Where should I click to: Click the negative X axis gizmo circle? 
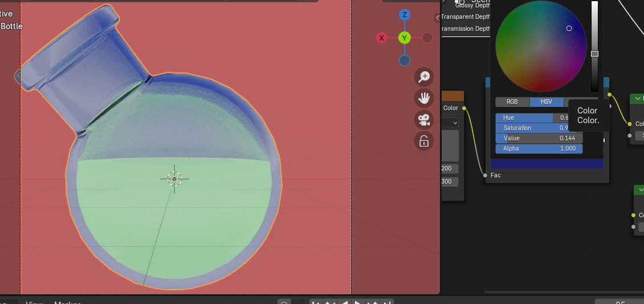427,38
